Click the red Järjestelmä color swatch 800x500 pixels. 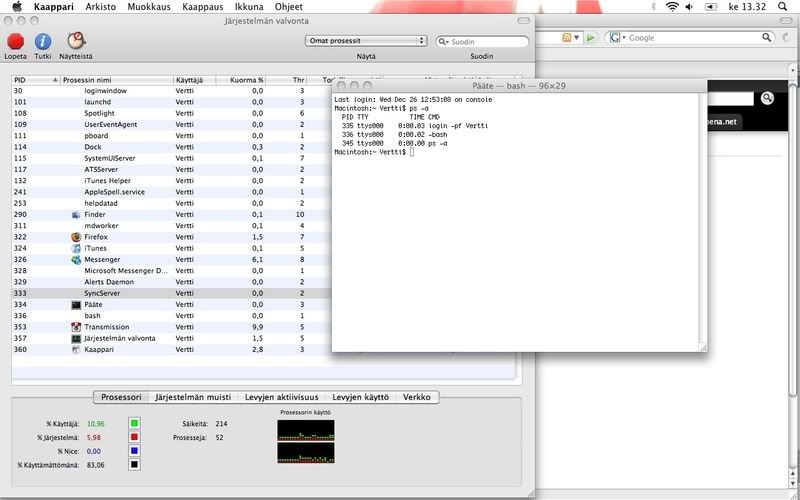click(134, 437)
